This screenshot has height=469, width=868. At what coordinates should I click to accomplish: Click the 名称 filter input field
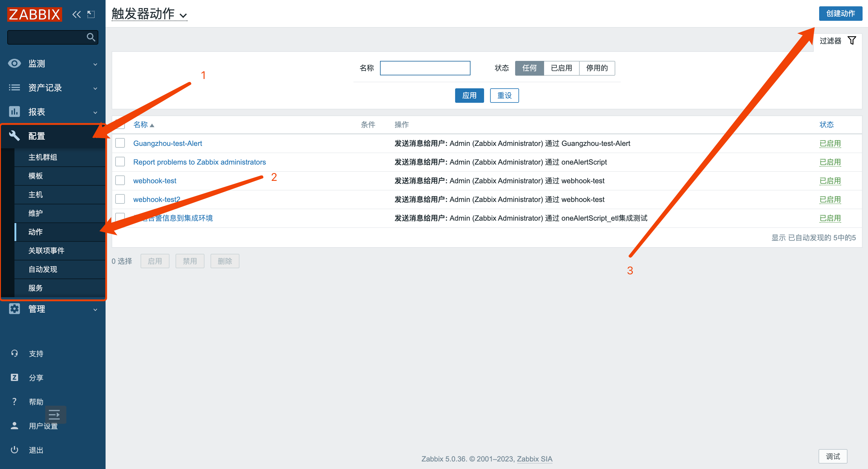tap(425, 68)
